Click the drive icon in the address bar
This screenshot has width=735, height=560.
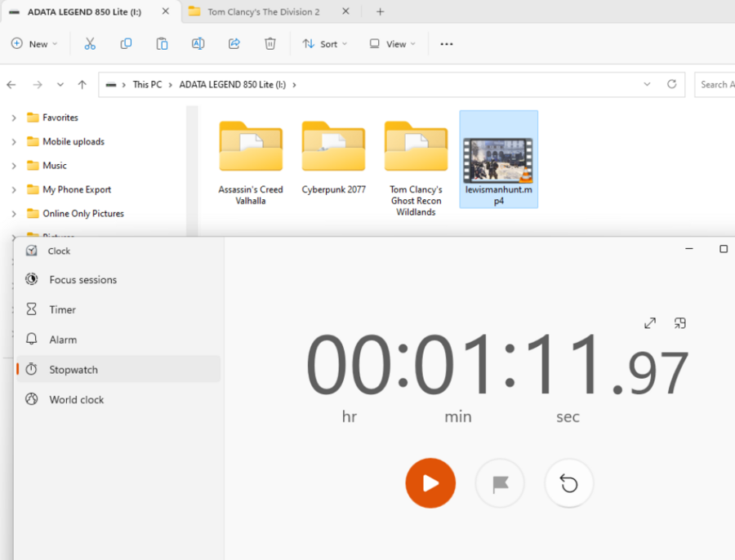[x=111, y=85]
